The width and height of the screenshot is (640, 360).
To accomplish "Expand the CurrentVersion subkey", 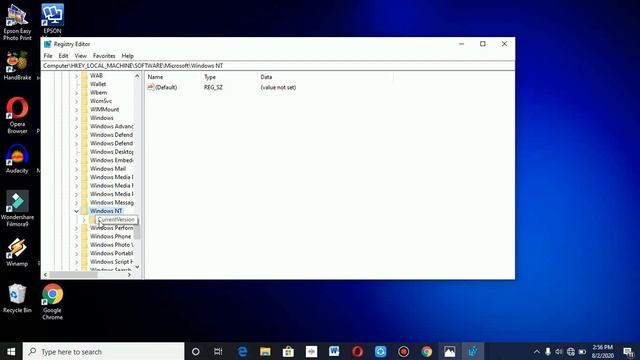I will [x=84, y=220].
